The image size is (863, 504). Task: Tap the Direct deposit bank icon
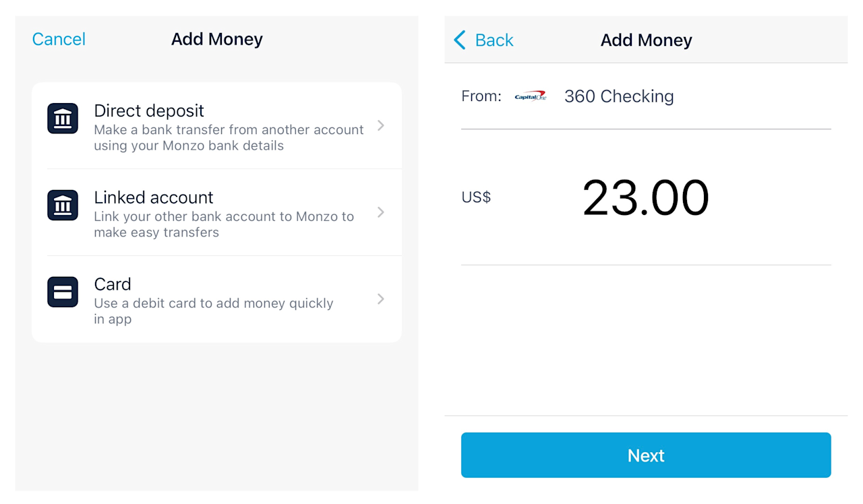[63, 119]
